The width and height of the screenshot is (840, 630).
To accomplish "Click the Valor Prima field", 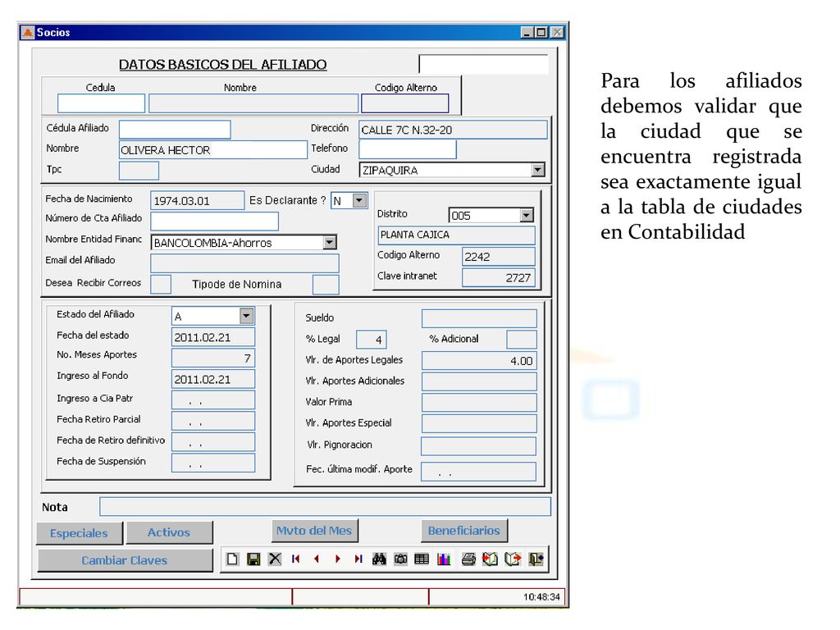I will [479, 402].
